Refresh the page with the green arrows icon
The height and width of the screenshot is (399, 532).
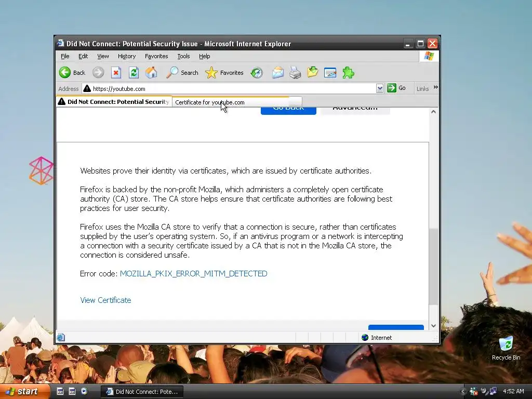click(134, 72)
